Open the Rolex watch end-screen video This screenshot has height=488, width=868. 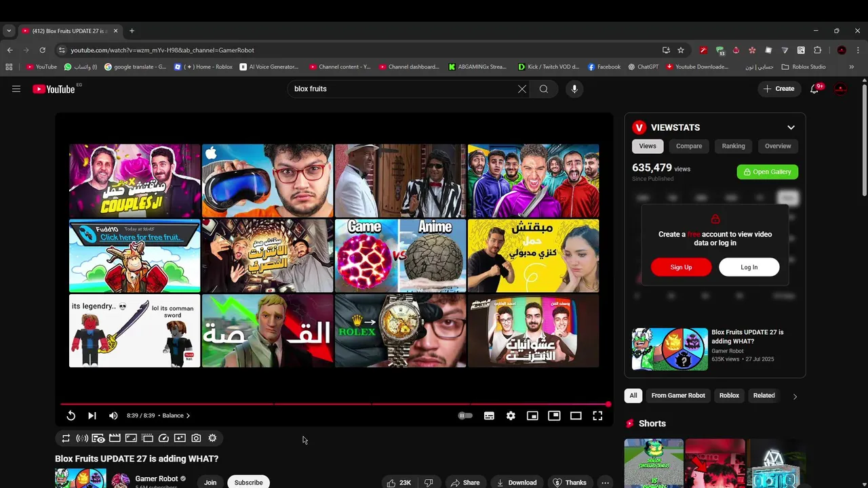(x=400, y=331)
